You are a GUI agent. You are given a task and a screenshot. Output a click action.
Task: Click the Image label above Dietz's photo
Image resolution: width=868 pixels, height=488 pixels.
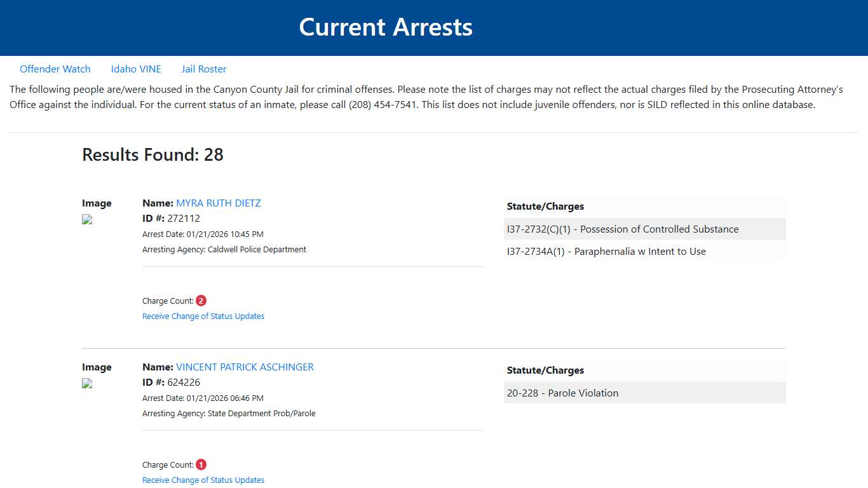pyautogui.click(x=97, y=203)
